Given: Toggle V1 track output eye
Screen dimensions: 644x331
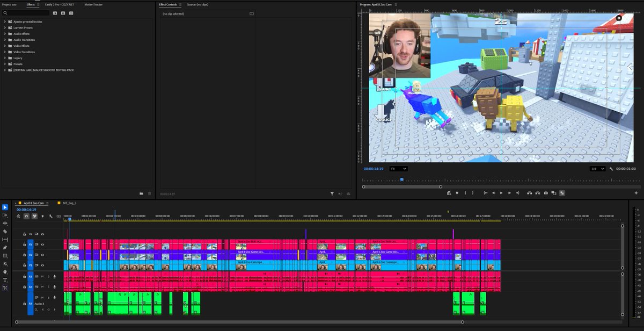Looking at the screenshot, I should point(42,265).
